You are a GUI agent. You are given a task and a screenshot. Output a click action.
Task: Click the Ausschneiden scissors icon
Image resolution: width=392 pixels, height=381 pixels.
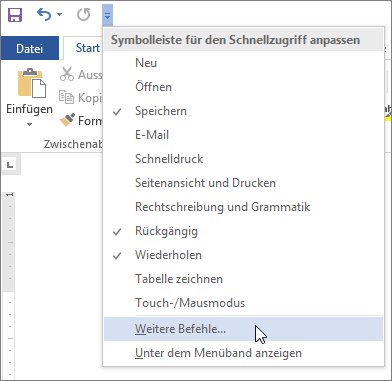point(67,74)
